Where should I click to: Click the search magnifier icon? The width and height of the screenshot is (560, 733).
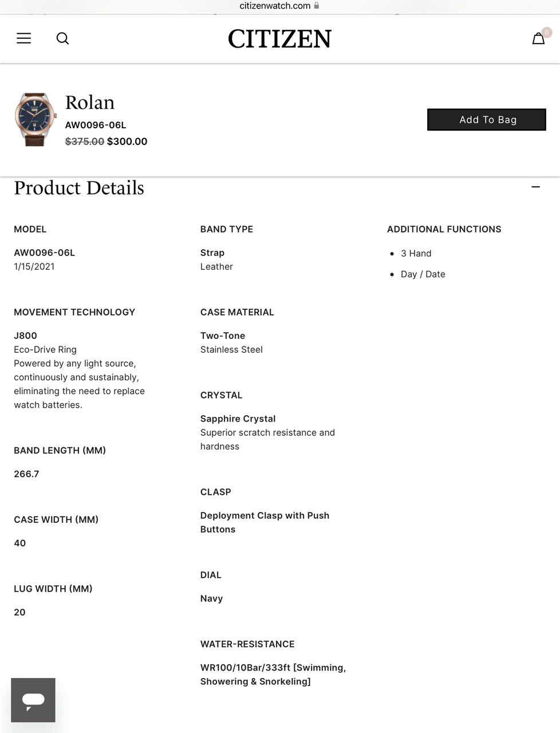coord(62,38)
